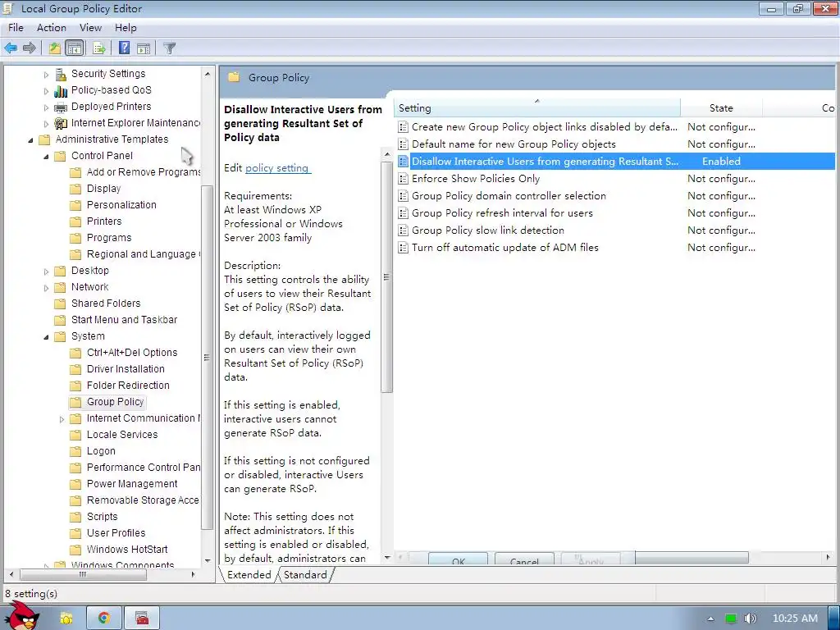
Task: Open Help via the question mark icon
Action: click(124, 48)
